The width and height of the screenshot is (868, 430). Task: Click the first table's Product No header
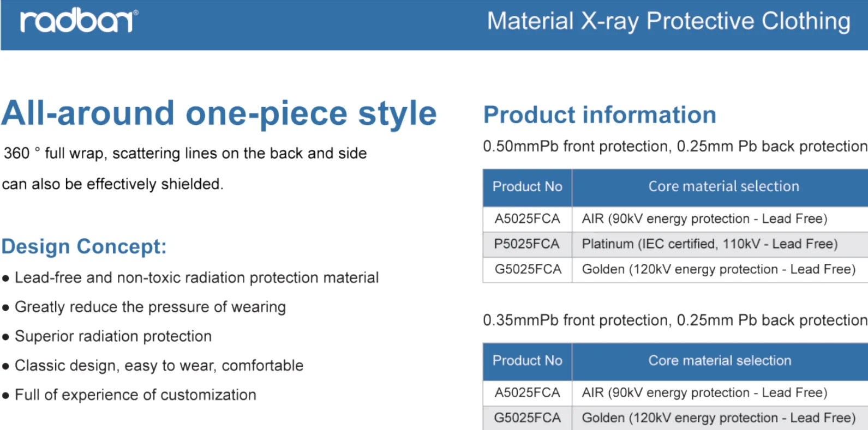pos(527,187)
